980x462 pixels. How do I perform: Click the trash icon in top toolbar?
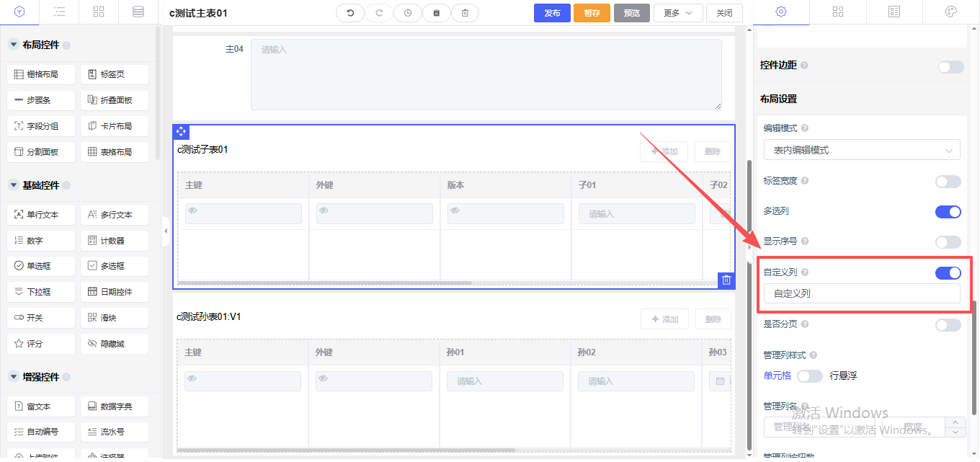click(x=465, y=13)
